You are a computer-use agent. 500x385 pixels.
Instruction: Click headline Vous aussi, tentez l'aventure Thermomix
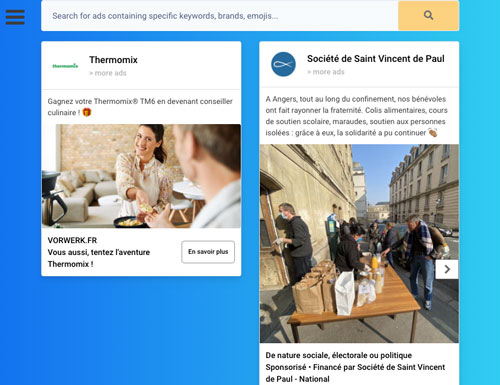tap(99, 258)
